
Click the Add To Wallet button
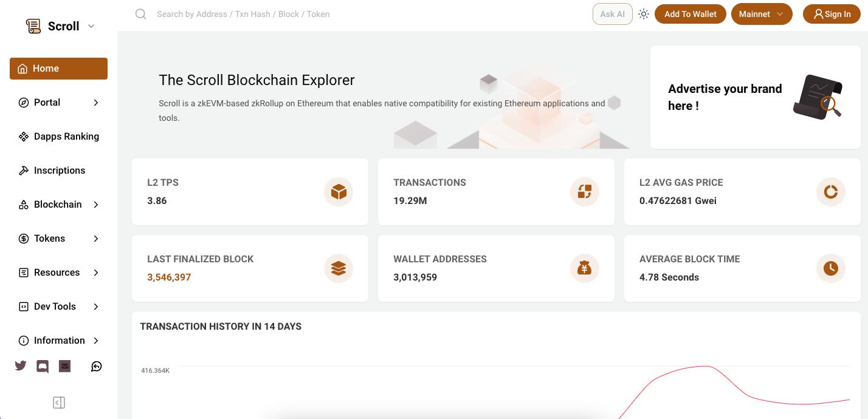click(690, 14)
